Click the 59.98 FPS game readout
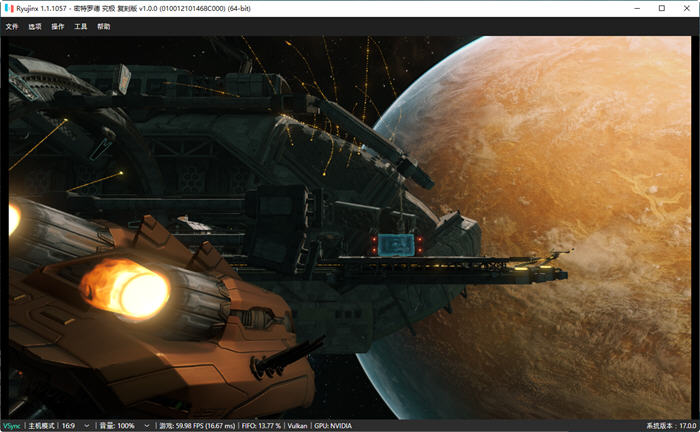This screenshot has height=432, width=700. click(x=197, y=426)
